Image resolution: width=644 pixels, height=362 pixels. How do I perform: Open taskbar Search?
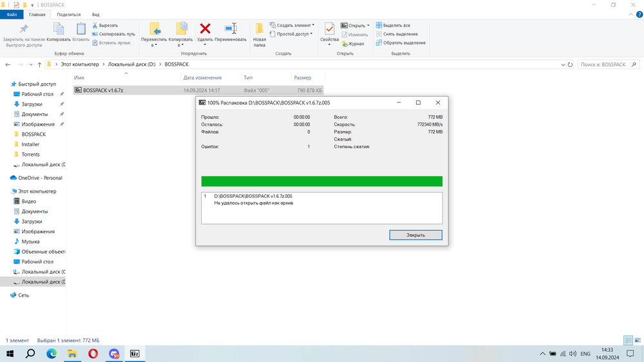(30, 354)
